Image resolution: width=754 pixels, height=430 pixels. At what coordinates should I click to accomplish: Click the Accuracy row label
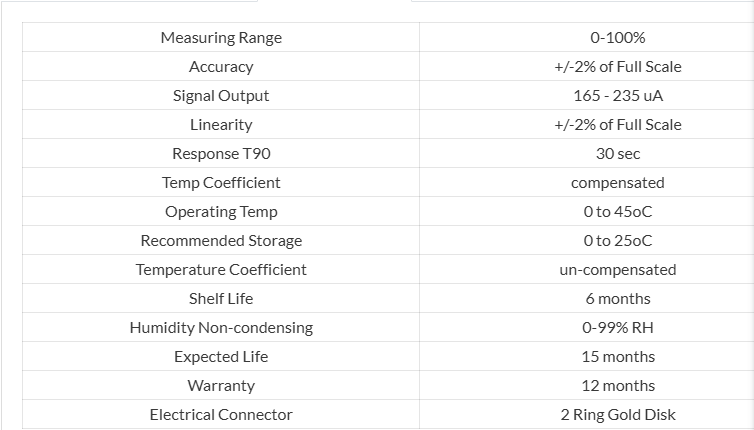tap(221, 66)
